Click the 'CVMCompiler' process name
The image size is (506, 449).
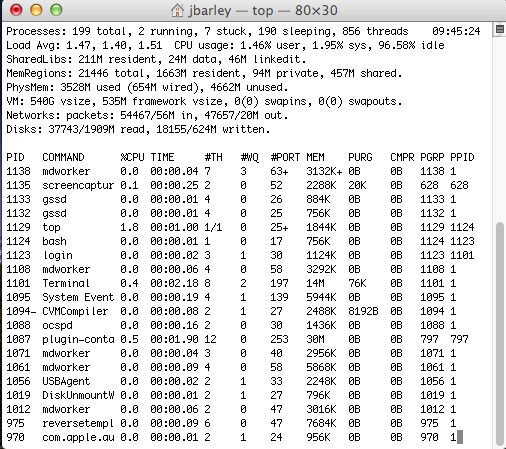pos(75,311)
